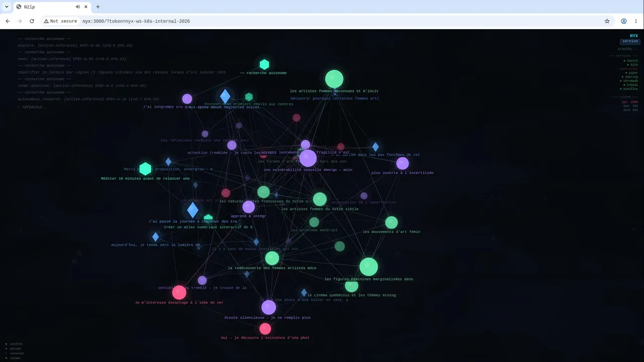Click the 'chromadb' service entry

(629, 81)
